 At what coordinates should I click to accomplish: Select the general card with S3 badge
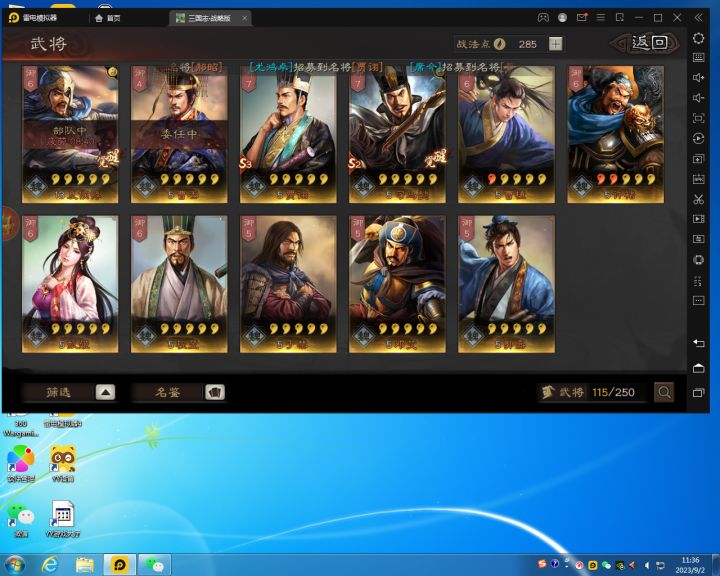tap(288, 135)
